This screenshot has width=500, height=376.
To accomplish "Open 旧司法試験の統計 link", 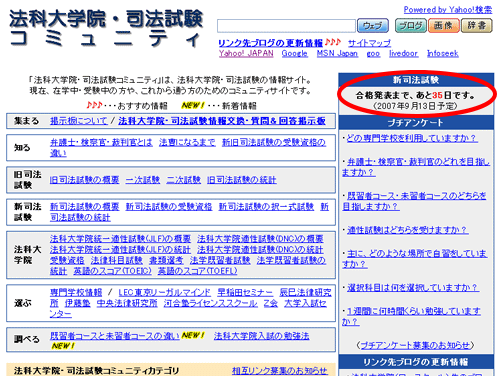I will click(242, 180).
